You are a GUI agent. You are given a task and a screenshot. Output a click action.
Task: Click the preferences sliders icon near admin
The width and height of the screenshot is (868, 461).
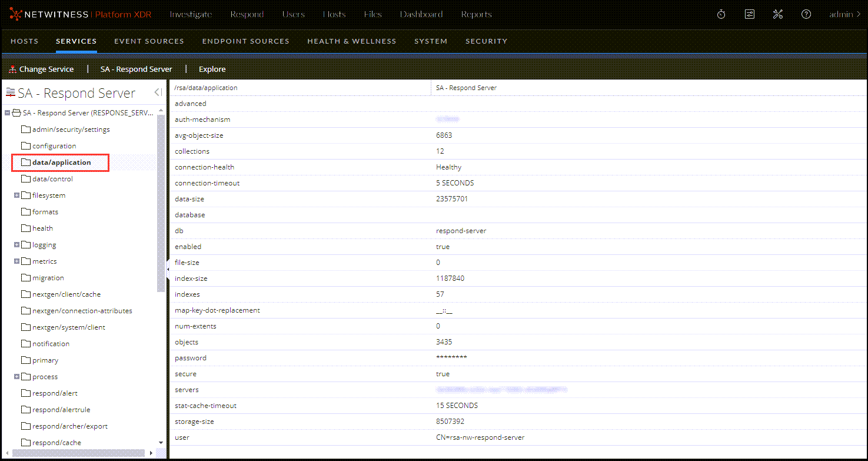tap(749, 14)
